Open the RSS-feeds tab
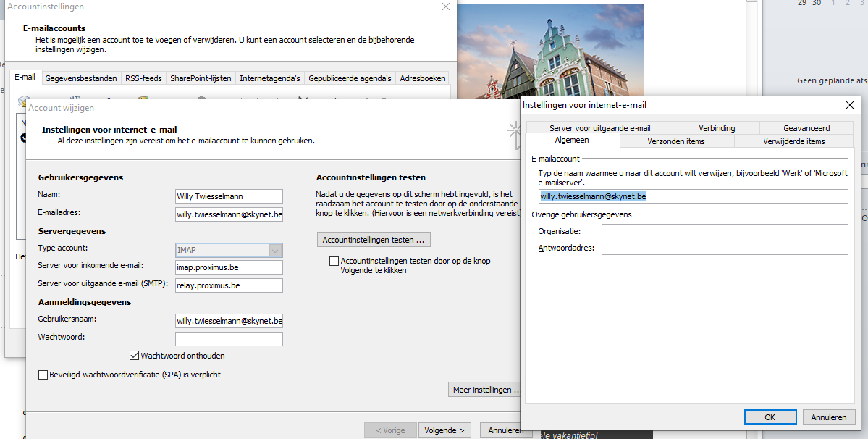 point(143,78)
